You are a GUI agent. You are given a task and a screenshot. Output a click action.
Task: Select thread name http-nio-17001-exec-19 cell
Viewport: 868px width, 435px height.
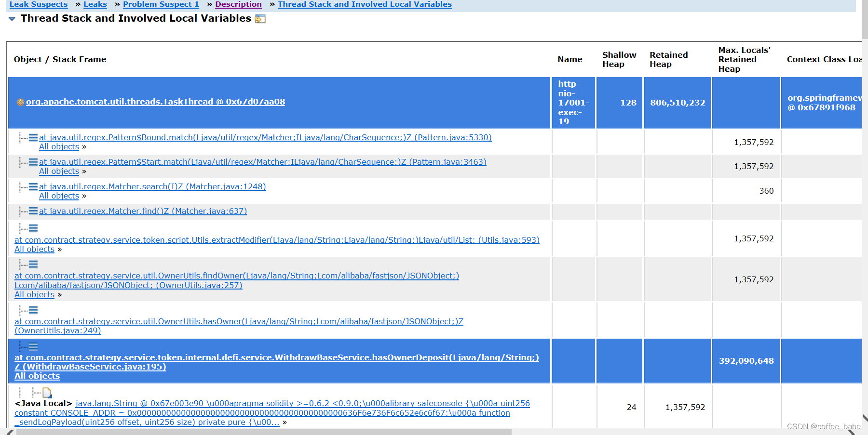pyautogui.click(x=573, y=103)
